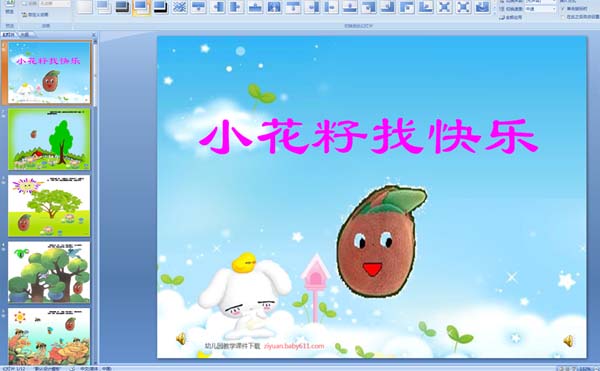This screenshot has height=371, width=600.
Task: Open the Transition Speed dropdown
Action: pyautogui.click(x=540, y=8)
